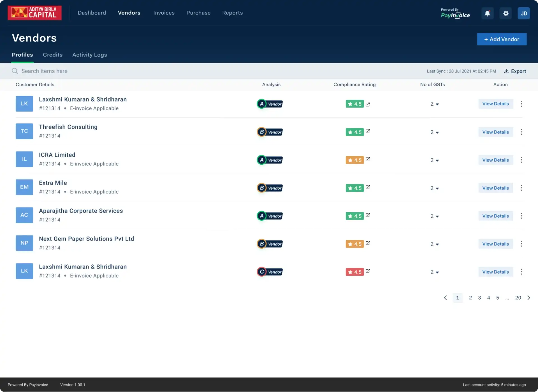View Details for Aparajitha Corporate Services
Viewport: 538px width, 392px height.
[x=496, y=216]
